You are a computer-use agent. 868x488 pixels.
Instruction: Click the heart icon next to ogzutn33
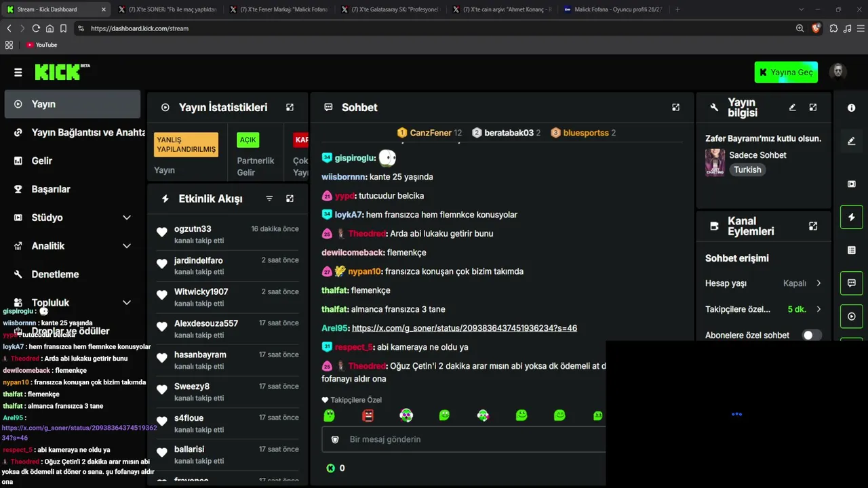[x=161, y=232]
